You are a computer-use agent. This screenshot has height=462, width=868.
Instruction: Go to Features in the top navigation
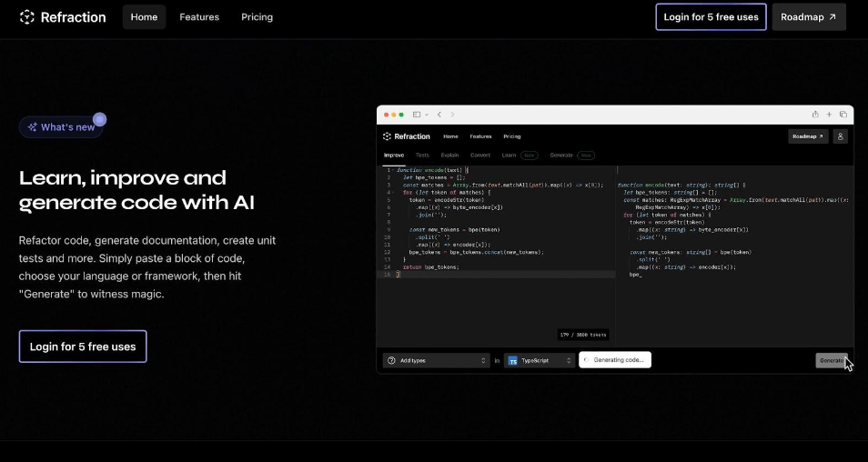click(x=199, y=17)
